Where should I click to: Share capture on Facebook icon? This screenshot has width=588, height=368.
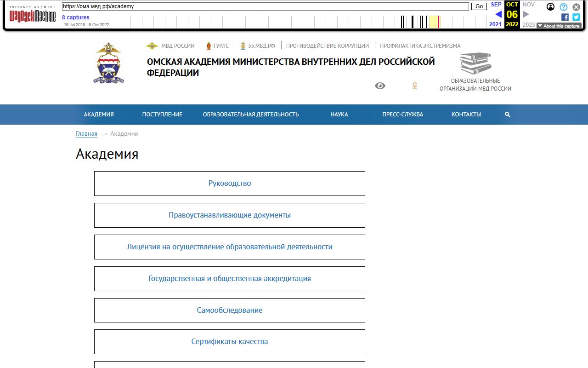565,17
